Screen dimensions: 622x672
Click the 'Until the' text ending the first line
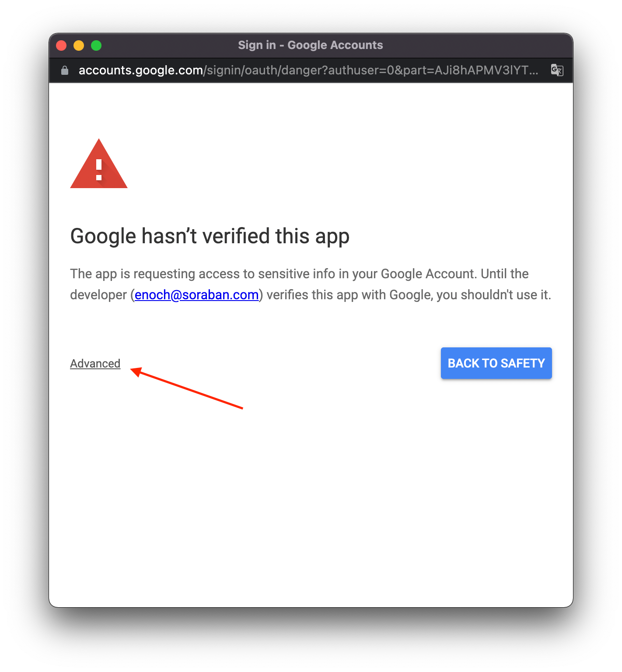click(505, 274)
